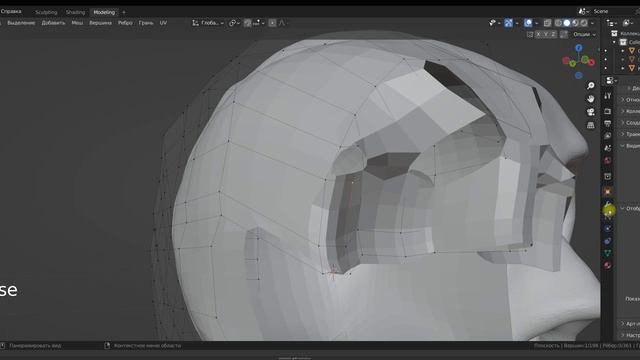Collapse the Collection tree arrow
Image resolution: width=640 pixels, height=360 pixels.
[x=614, y=42]
